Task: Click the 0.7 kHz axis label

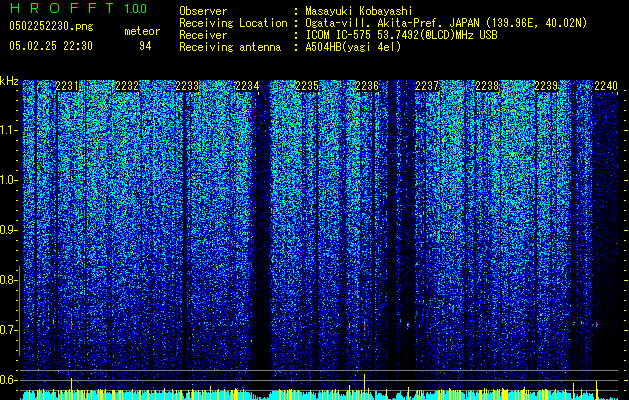Action: [x=8, y=330]
